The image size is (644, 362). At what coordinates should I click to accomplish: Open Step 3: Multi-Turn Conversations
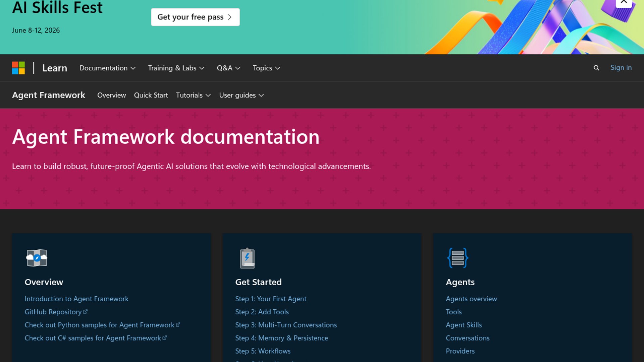tap(286, 325)
